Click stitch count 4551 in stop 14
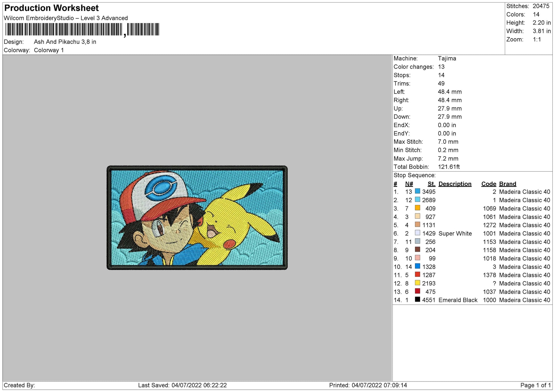The width and height of the screenshot is (555, 392). (429, 300)
